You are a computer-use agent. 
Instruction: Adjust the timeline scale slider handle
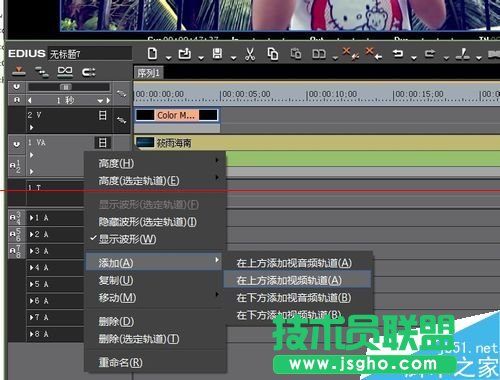tap(66, 87)
